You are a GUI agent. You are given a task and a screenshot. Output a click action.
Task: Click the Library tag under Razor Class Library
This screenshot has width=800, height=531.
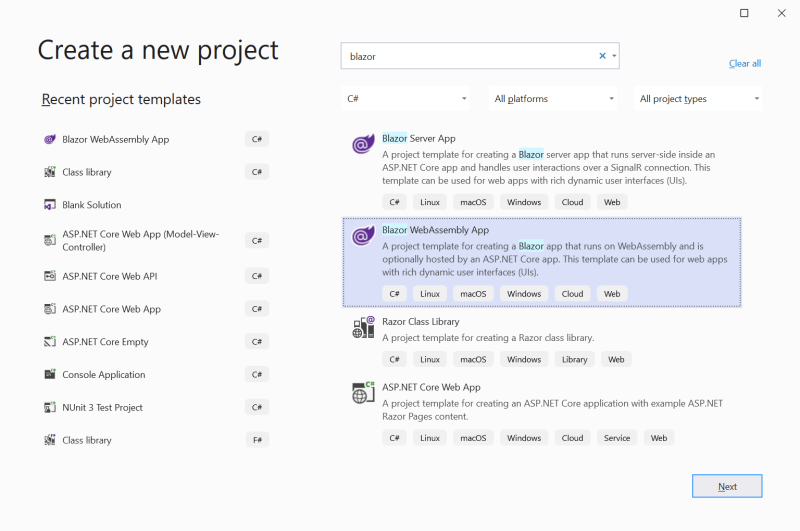tap(574, 359)
